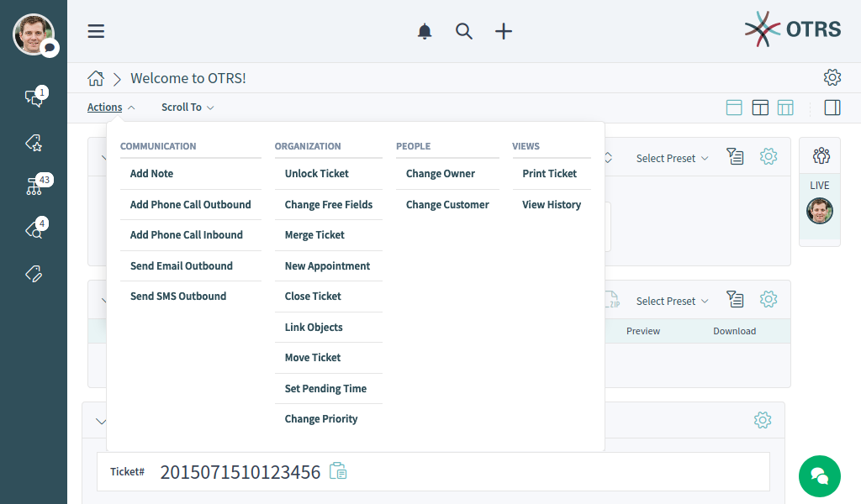Go to home via house icon
Image resolution: width=861 pixels, height=504 pixels.
point(96,78)
